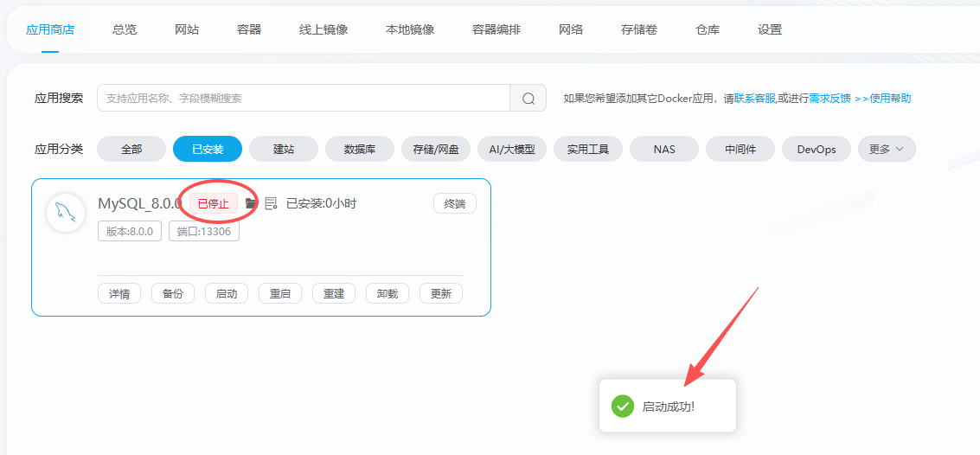
Task: Click MySQL 启动 button
Action: (227, 293)
